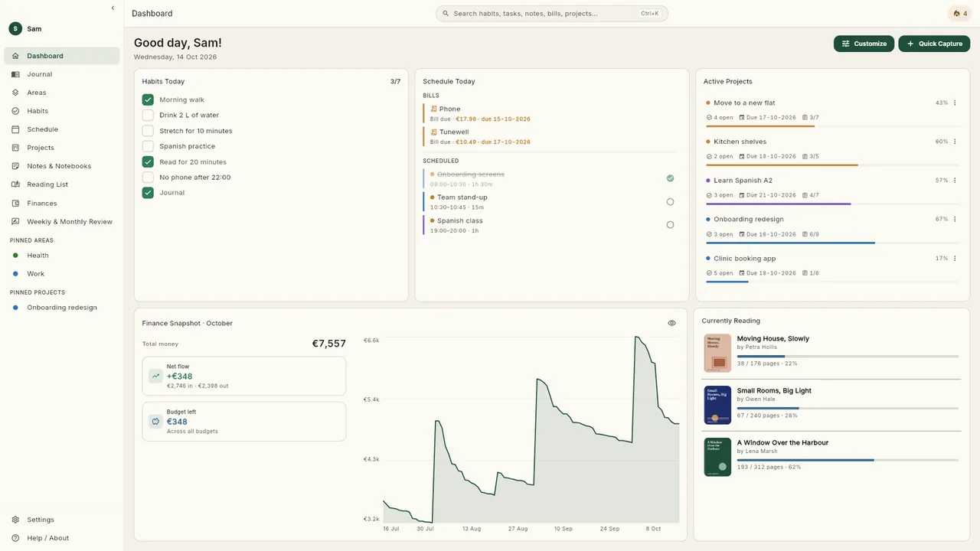Click A Window Over the Harbour progress bar
This screenshot has height=551, width=980.
848,460
